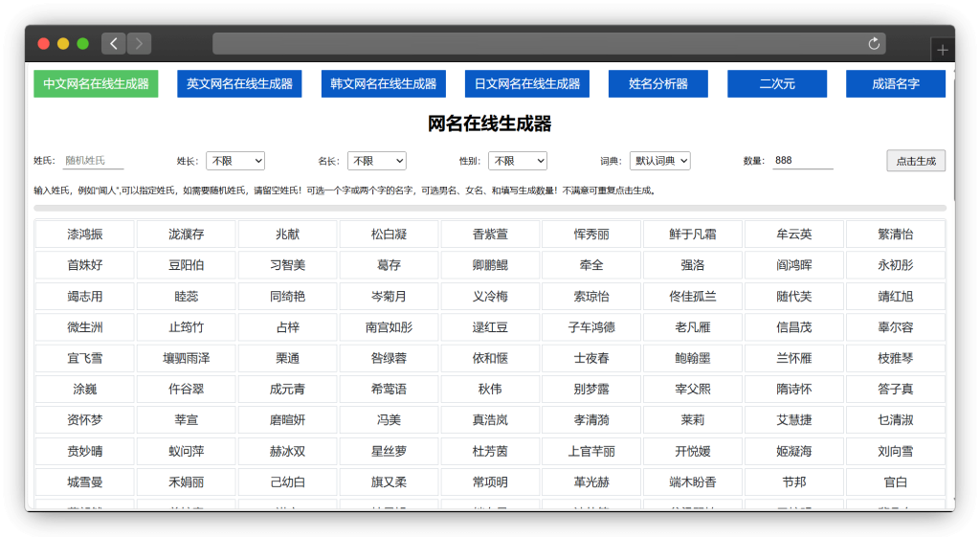Select the name 索琼怡
980x537 pixels.
click(591, 297)
